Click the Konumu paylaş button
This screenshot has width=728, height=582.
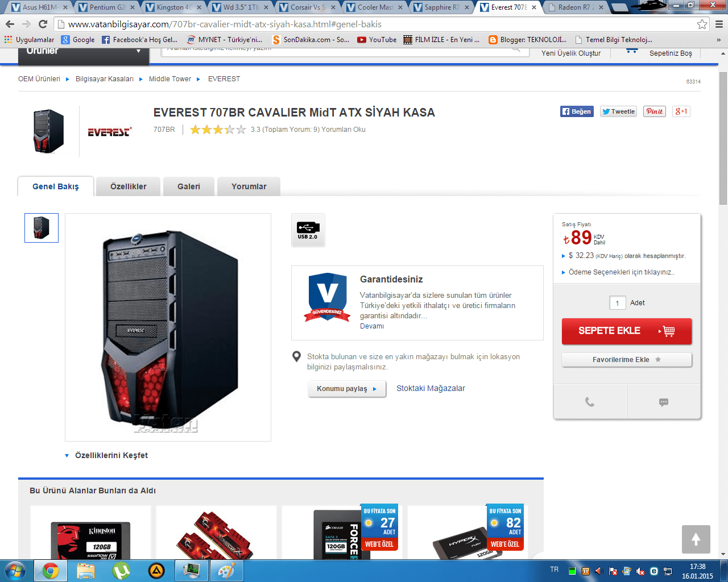pyautogui.click(x=347, y=389)
